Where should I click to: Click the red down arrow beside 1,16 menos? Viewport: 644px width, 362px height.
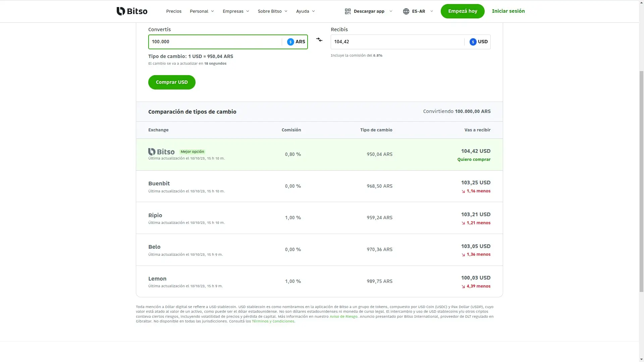pyautogui.click(x=463, y=191)
